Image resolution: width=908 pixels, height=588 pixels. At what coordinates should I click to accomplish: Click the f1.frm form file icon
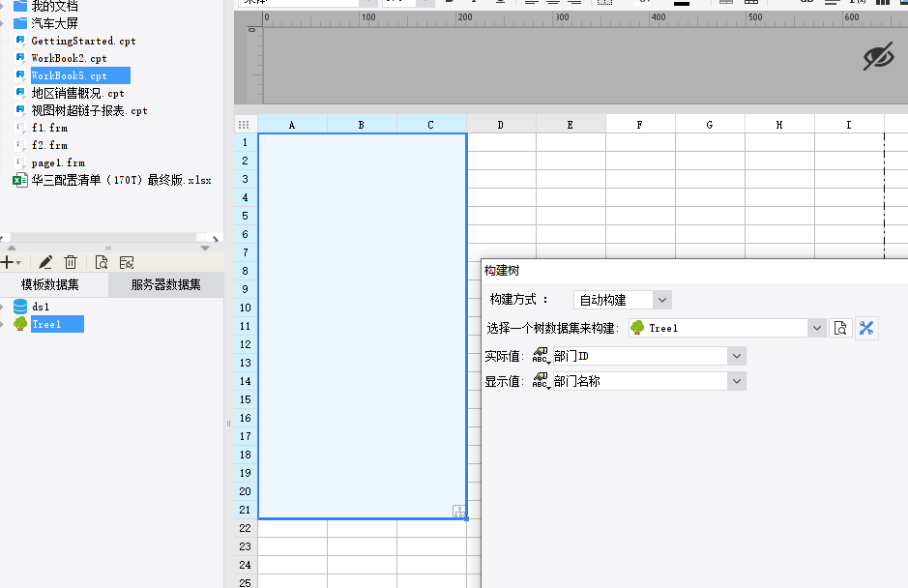tap(20, 128)
